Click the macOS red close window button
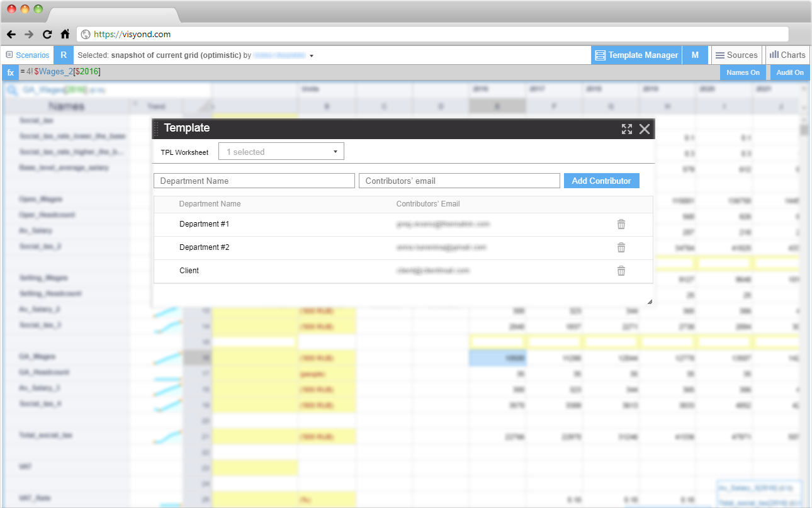Screen dimensions: 812x508 tap(13, 9)
